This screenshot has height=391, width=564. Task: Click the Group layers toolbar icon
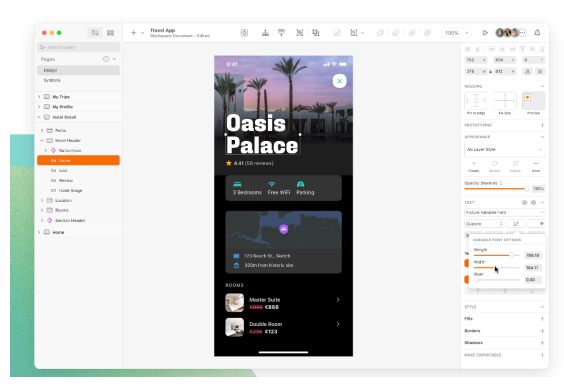click(300, 33)
